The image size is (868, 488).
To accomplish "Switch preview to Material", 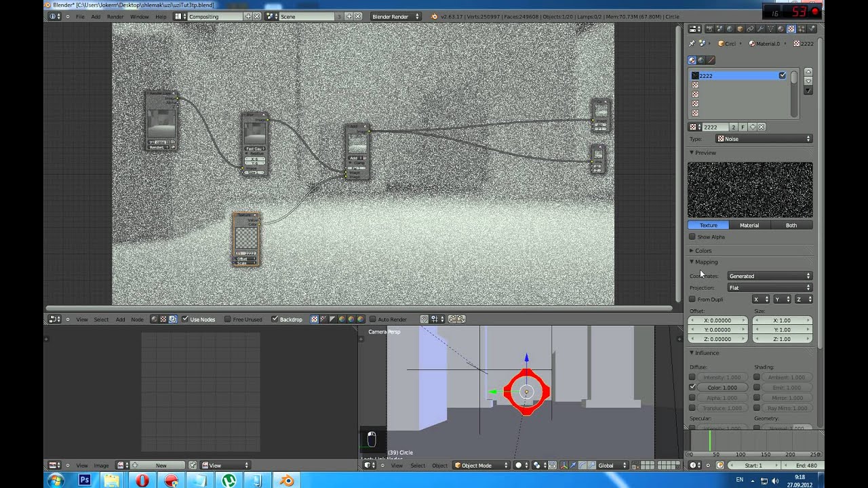I will [x=749, y=225].
